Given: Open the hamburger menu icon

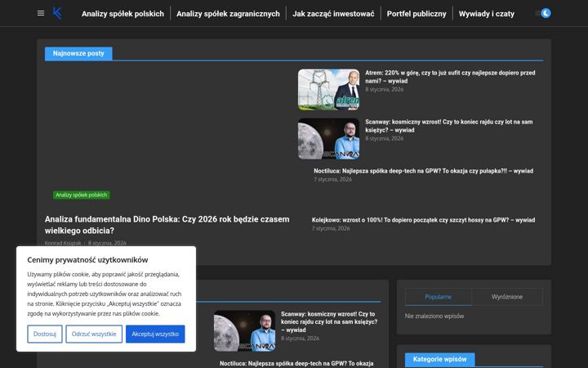Looking at the screenshot, I should coord(41,13).
